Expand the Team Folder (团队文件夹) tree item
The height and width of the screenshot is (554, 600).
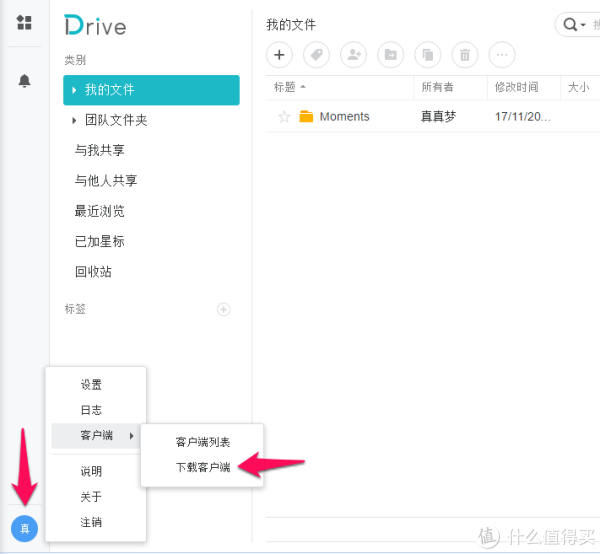pyautogui.click(x=74, y=121)
